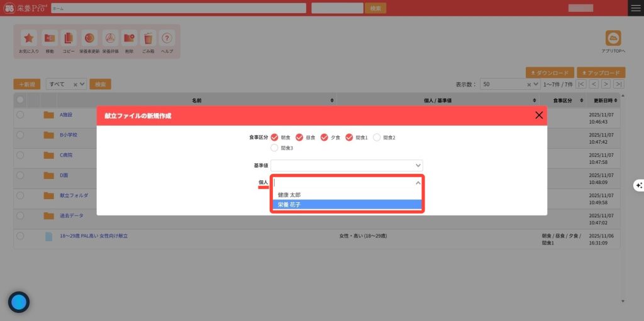Open the ヘルプ question mark icon

[x=167, y=38]
